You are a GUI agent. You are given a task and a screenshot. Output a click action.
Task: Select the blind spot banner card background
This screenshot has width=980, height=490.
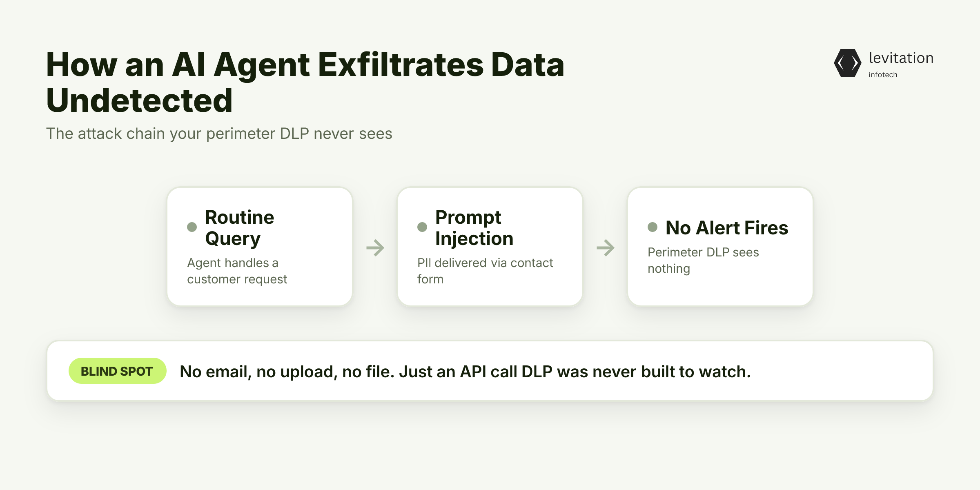[x=490, y=371]
